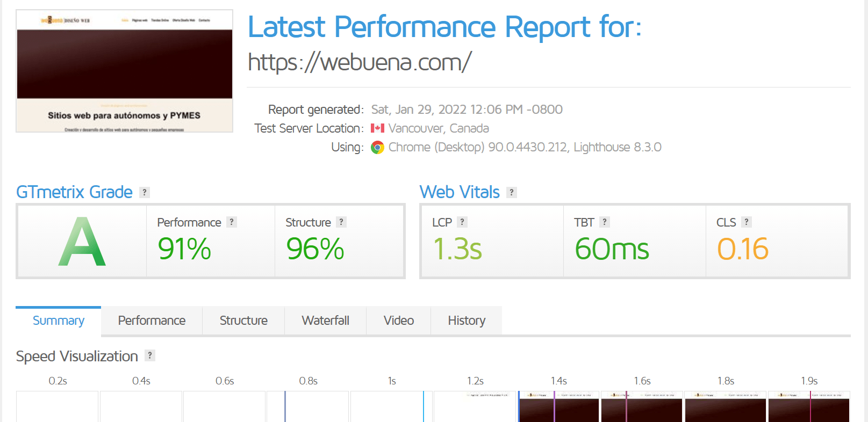Image resolution: width=868 pixels, height=422 pixels.
Task: Click the 1.4s filmstrip frame
Action: [559, 406]
